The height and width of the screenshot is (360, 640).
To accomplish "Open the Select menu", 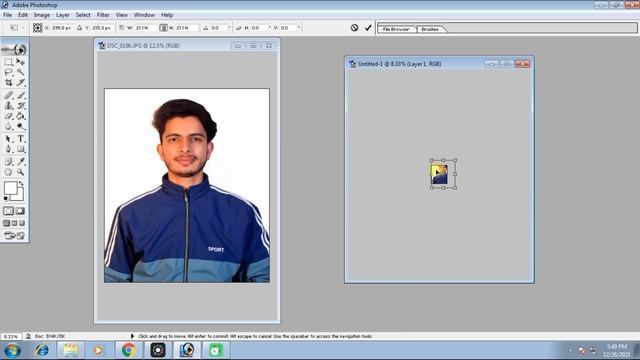I will point(83,15).
